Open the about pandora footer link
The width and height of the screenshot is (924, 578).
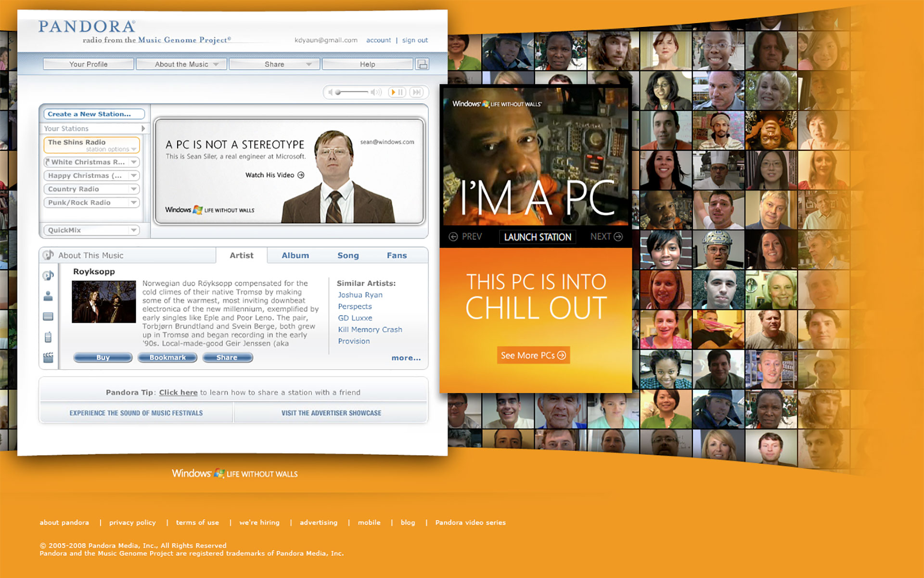64,522
